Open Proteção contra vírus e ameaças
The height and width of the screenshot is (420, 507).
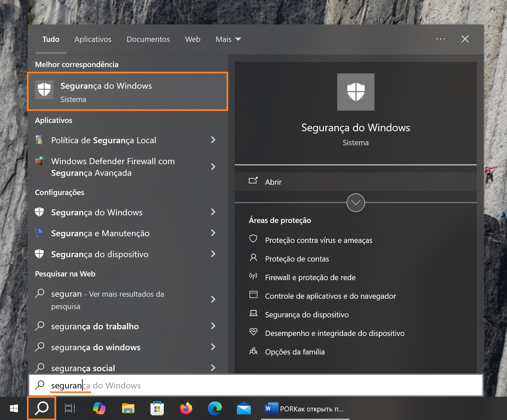(319, 240)
